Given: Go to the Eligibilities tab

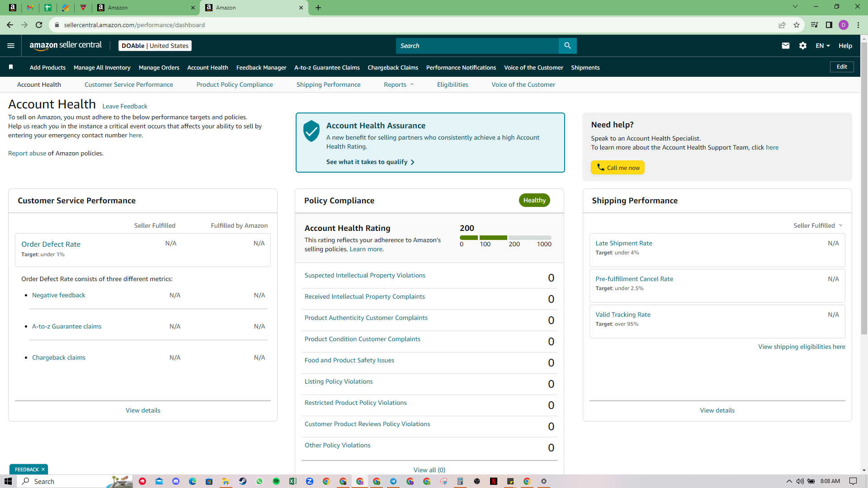Looking at the screenshot, I should pos(453,84).
